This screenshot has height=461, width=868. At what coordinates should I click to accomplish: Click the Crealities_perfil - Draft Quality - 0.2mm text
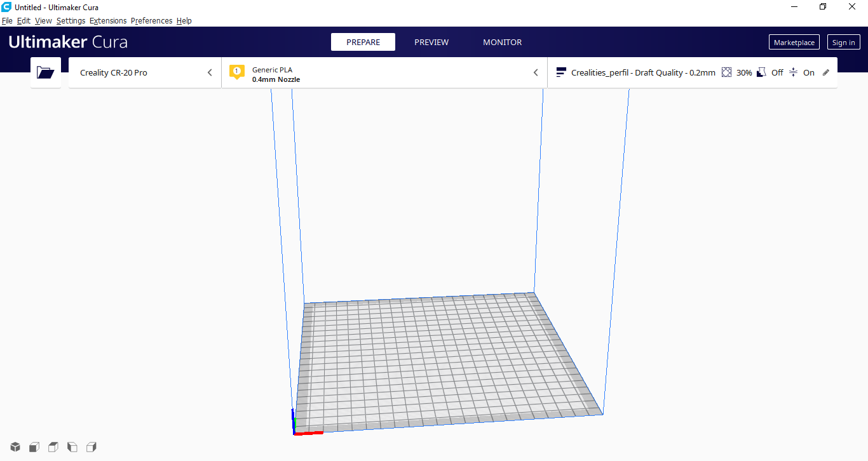pyautogui.click(x=643, y=72)
